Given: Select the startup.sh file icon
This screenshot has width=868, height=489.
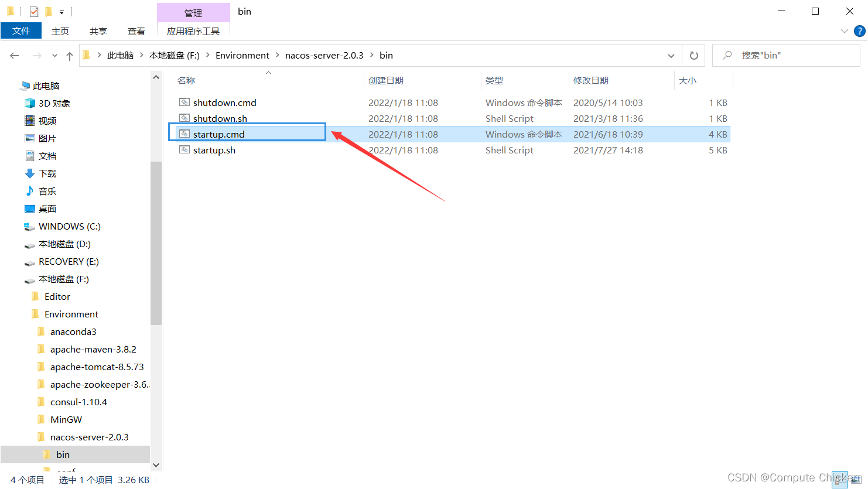Looking at the screenshot, I should (x=184, y=150).
